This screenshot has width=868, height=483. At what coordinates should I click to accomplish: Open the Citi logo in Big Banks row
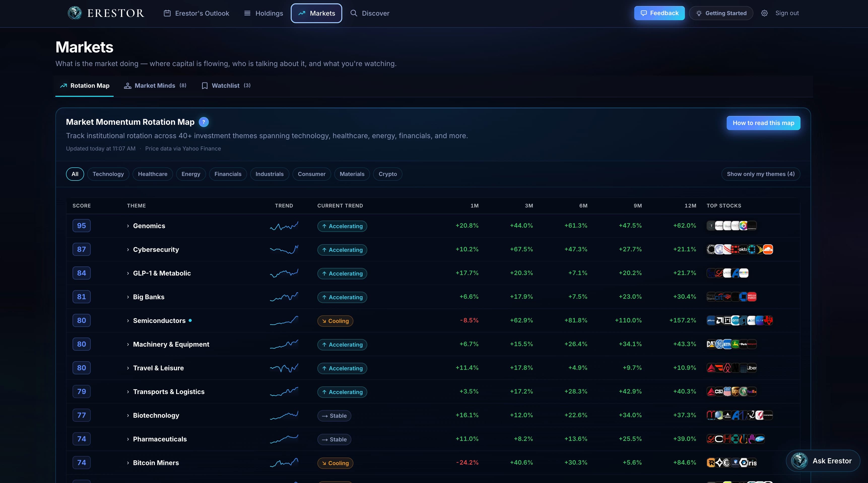pos(719,297)
